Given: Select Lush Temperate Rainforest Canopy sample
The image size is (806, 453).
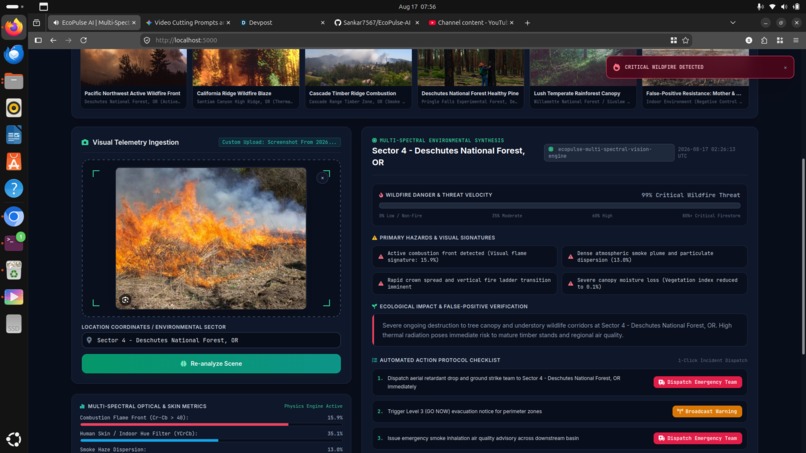Looking at the screenshot, I should [583, 77].
